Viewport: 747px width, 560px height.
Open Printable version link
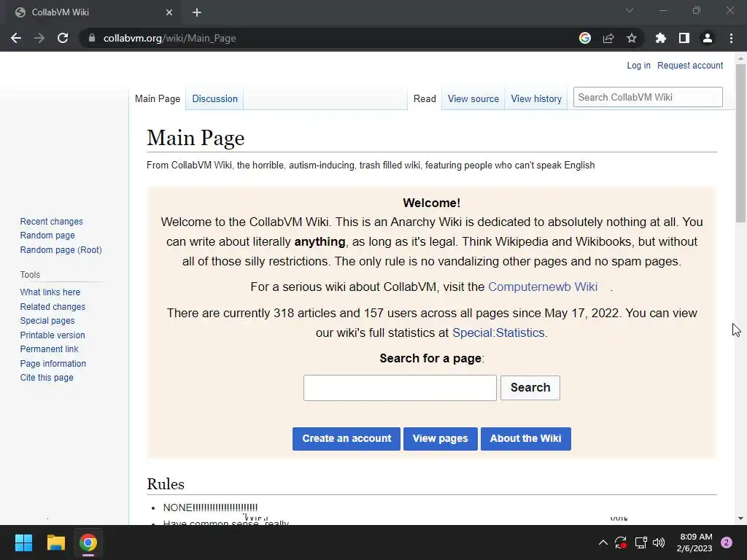point(53,335)
